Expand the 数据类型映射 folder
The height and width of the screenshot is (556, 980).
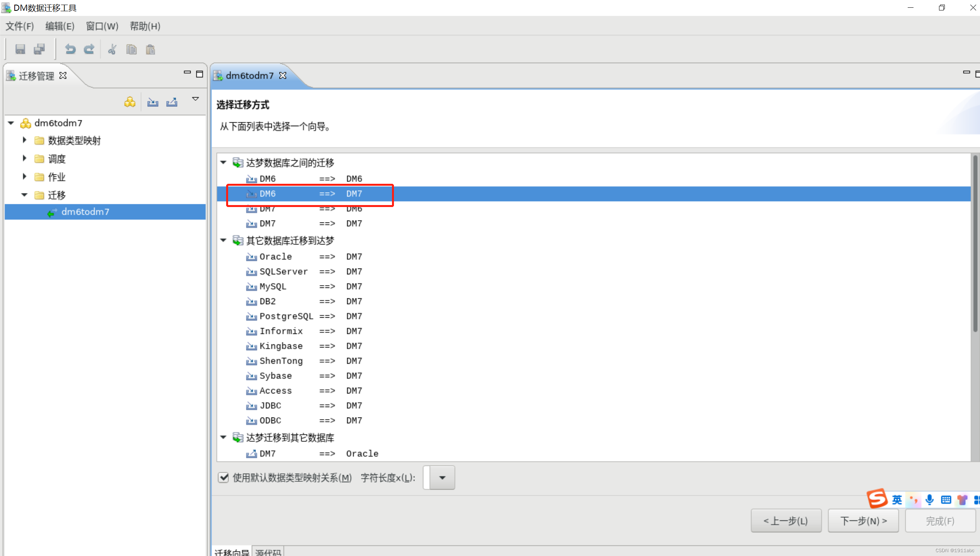pos(24,140)
